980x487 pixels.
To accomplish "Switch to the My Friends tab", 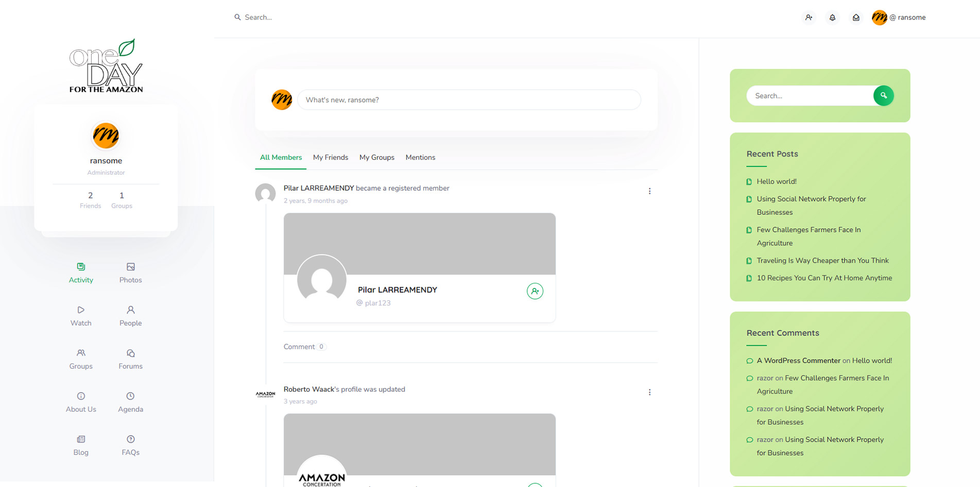I will 330,158.
